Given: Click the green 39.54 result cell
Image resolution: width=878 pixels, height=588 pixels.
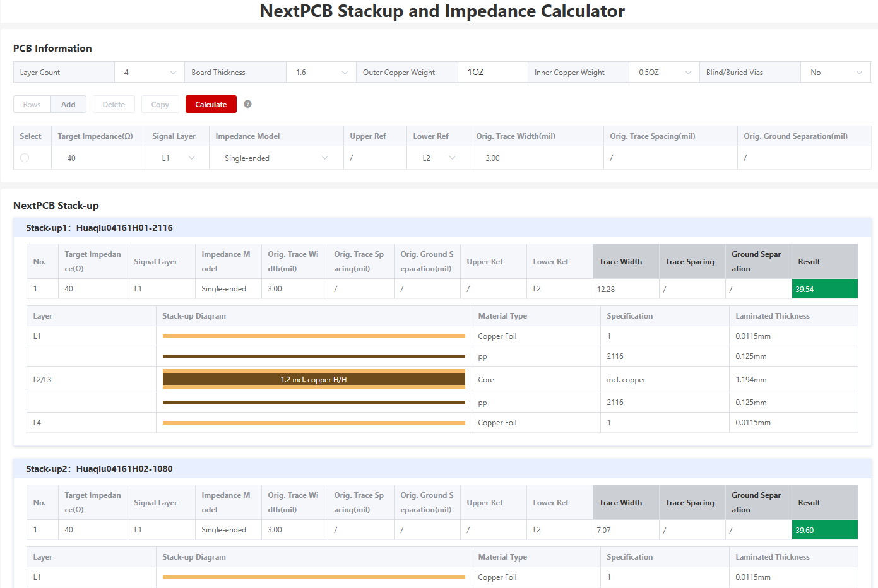Looking at the screenshot, I should pos(824,289).
